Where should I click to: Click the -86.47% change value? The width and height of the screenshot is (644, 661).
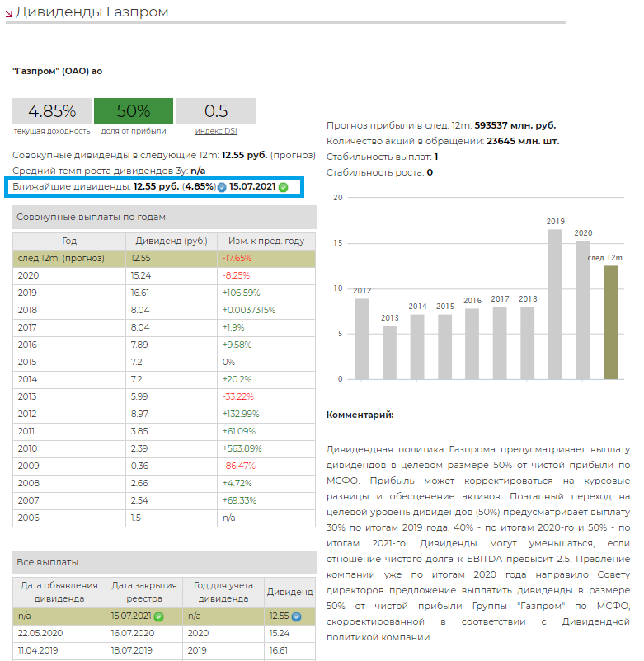coord(238,466)
